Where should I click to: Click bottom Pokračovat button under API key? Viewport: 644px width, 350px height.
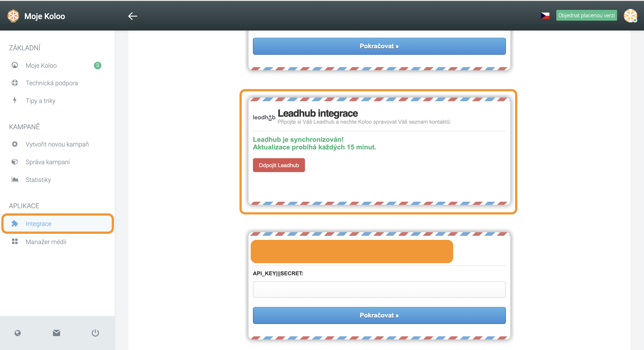379,315
